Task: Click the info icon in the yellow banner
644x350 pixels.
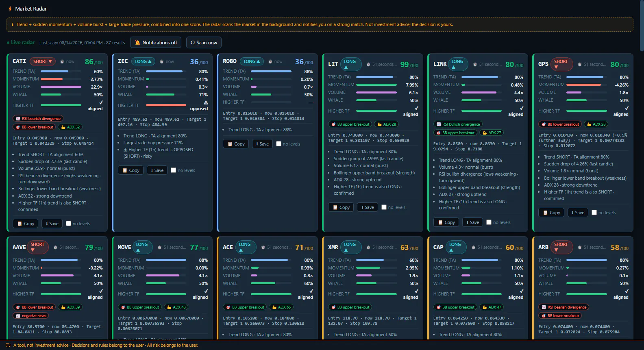Action: click(12, 24)
